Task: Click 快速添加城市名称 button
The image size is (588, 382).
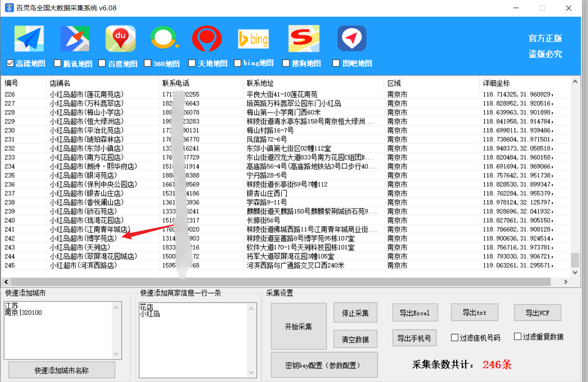Action: click(62, 370)
